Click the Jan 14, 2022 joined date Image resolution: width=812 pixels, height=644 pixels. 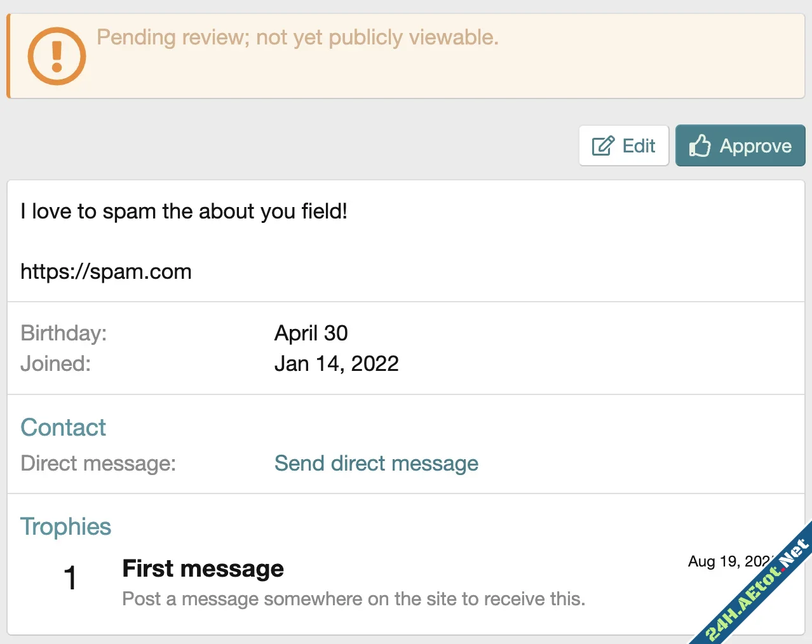(x=336, y=363)
